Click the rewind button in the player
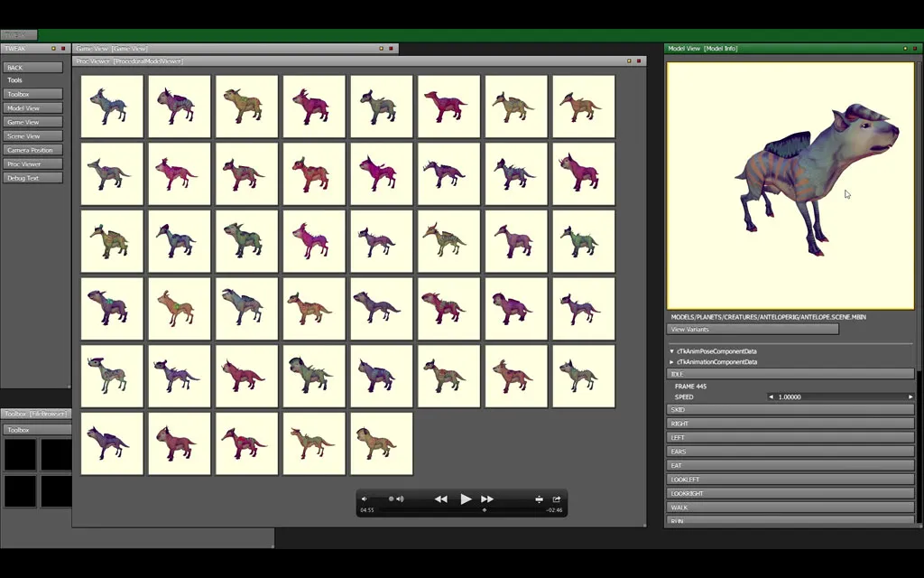 pyautogui.click(x=440, y=499)
